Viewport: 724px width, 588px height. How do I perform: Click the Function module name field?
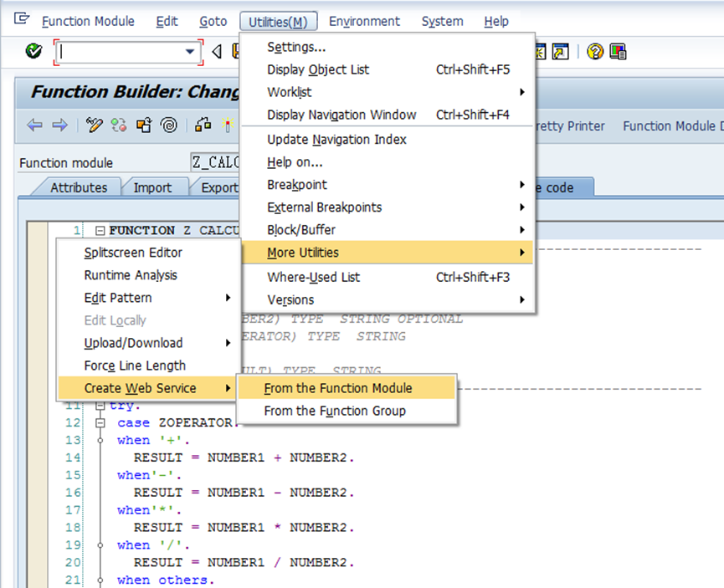tap(215, 162)
